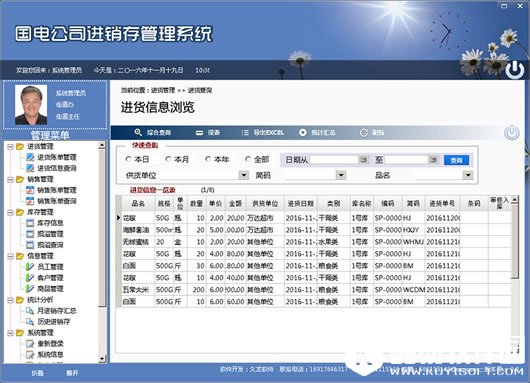The width and height of the screenshot is (530, 383).
Task: Collapse the 进货管理 tree node
Action: [10, 147]
